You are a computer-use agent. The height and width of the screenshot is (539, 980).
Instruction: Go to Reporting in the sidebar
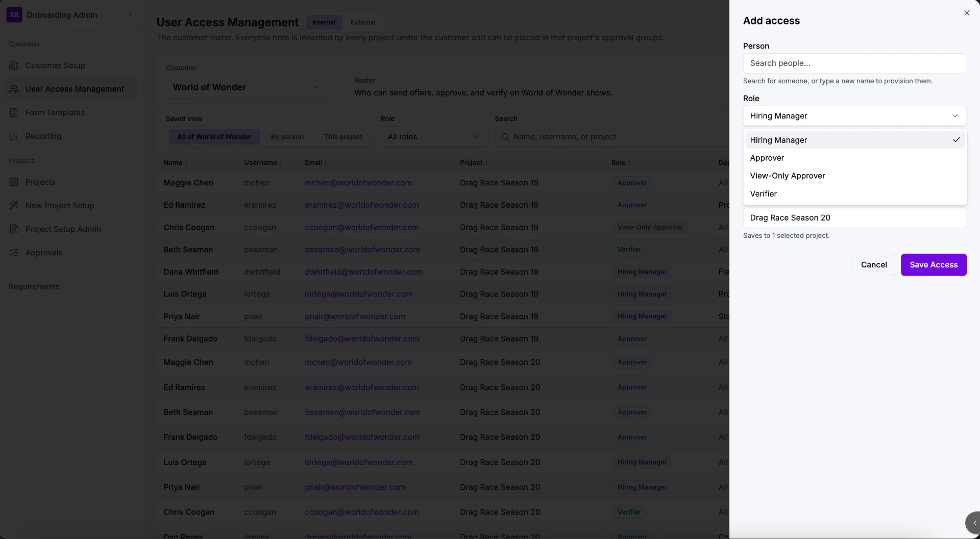[x=70, y=136]
